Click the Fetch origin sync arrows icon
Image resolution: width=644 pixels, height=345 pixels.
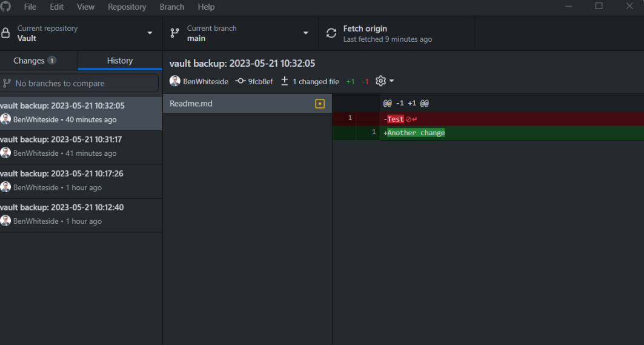[331, 33]
